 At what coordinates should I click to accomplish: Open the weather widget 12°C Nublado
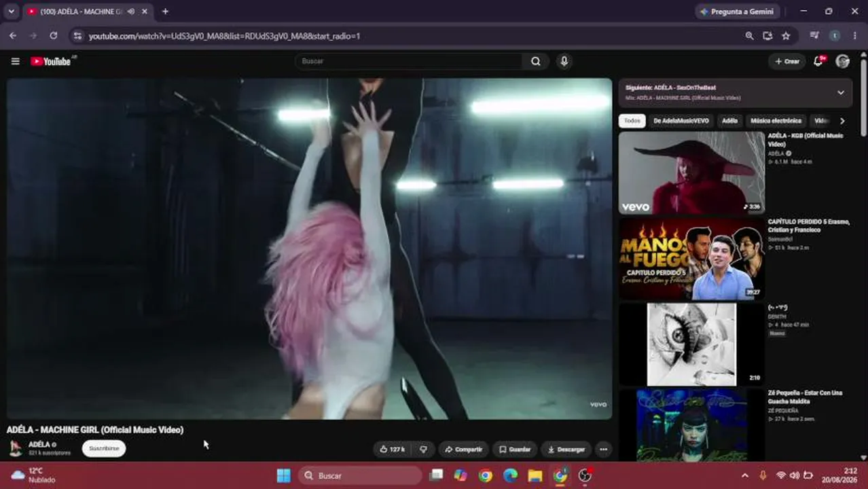tap(33, 475)
